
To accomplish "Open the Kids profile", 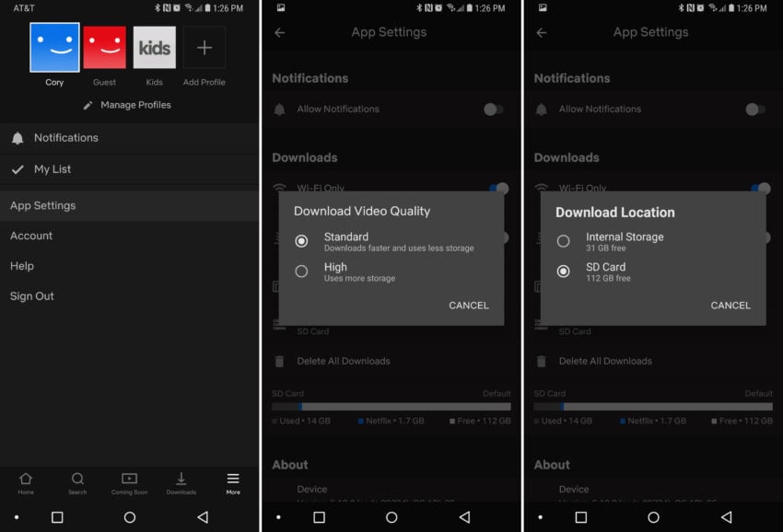I will point(155,48).
